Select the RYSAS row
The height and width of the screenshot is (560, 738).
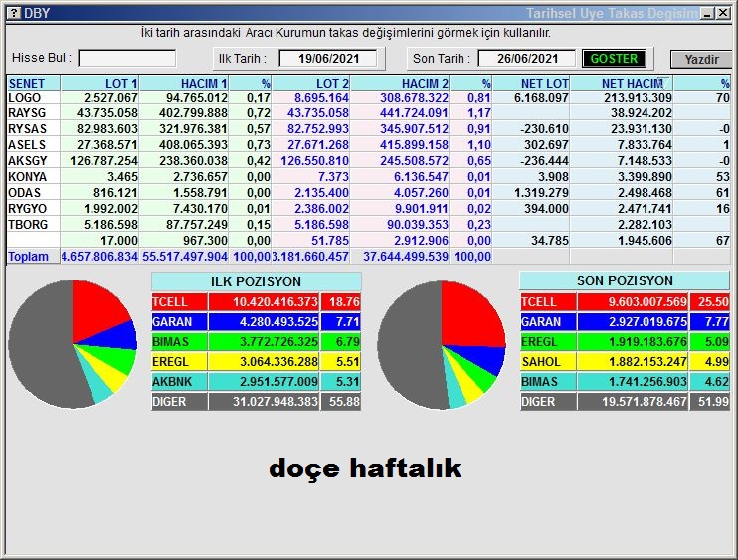coord(369,129)
